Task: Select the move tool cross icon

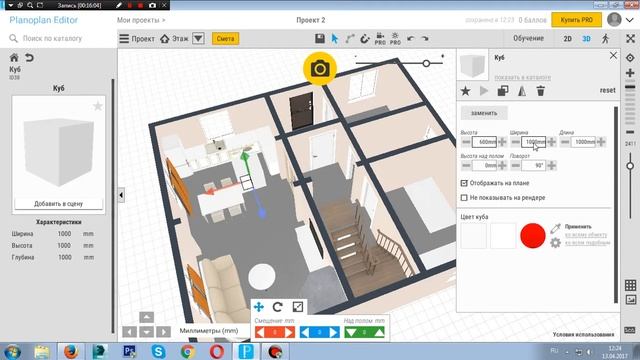Action: tap(259, 307)
